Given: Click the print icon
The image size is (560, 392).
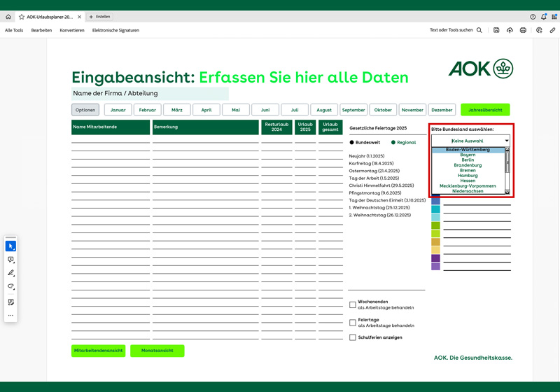Looking at the screenshot, I should (523, 30).
